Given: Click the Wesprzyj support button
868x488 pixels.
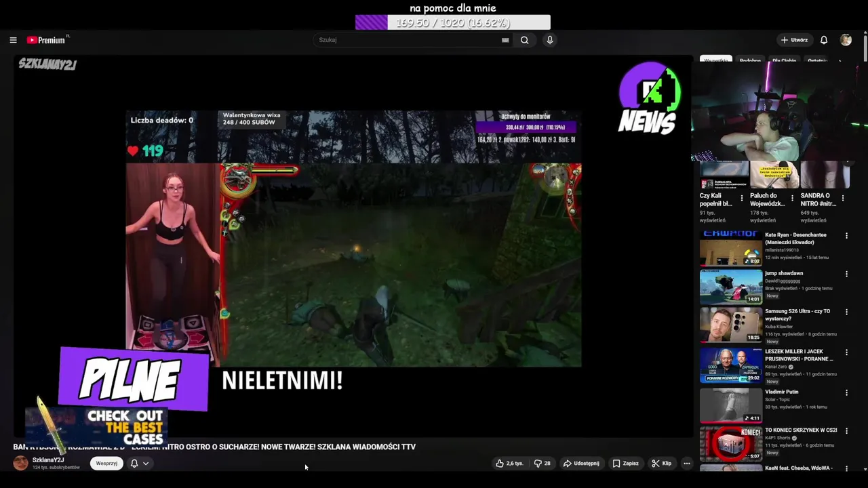Looking at the screenshot, I should [106, 464].
